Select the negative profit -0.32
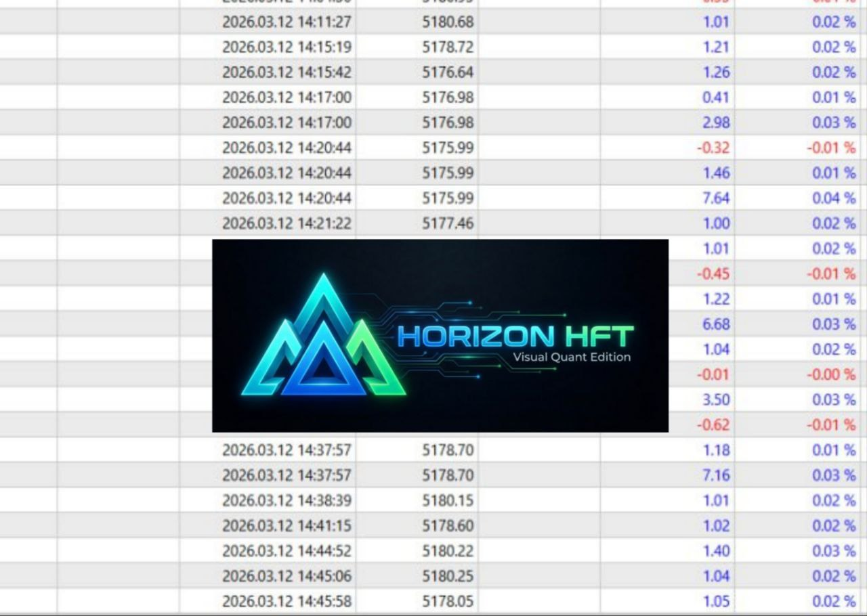867x616 pixels. click(x=713, y=148)
